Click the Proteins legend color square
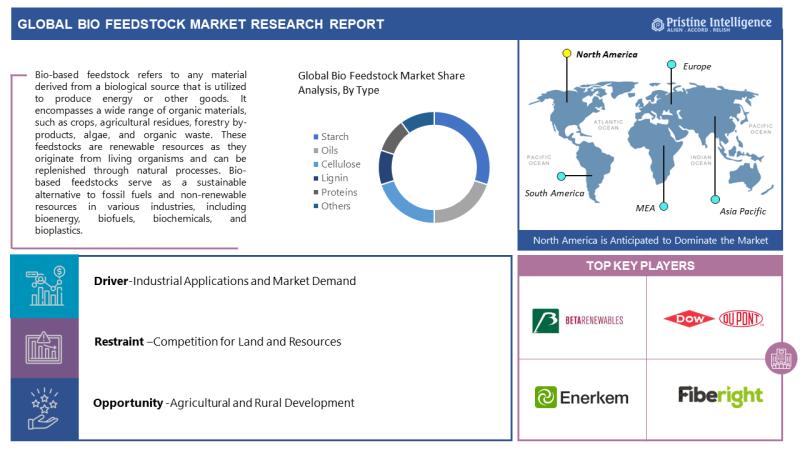800x450 pixels. tap(316, 192)
